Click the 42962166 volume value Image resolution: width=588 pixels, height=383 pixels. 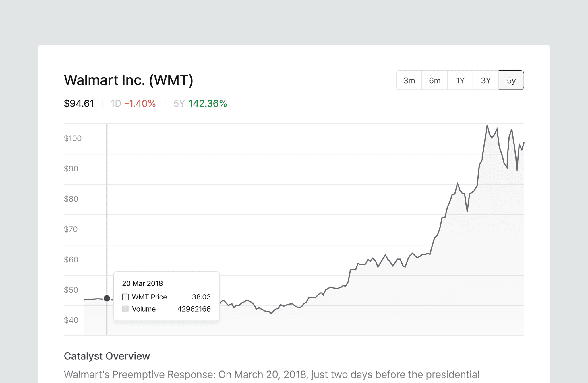point(194,309)
